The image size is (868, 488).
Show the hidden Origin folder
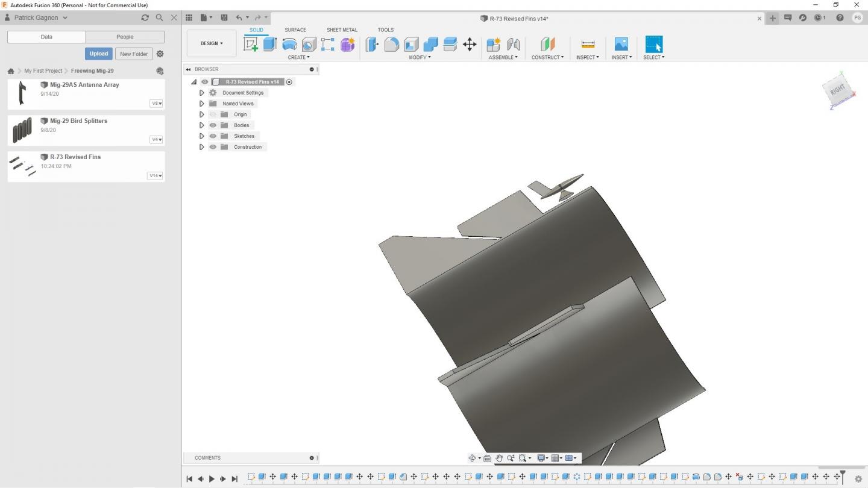click(x=213, y=114)
